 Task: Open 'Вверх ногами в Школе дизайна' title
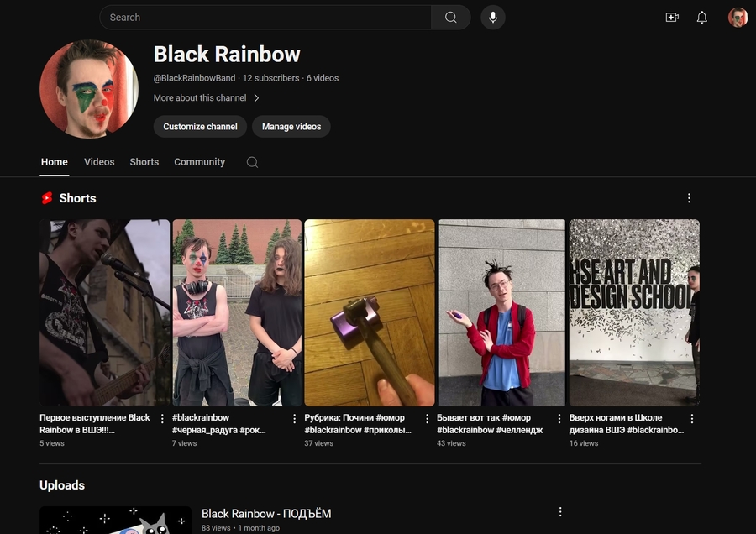(627, 424)
